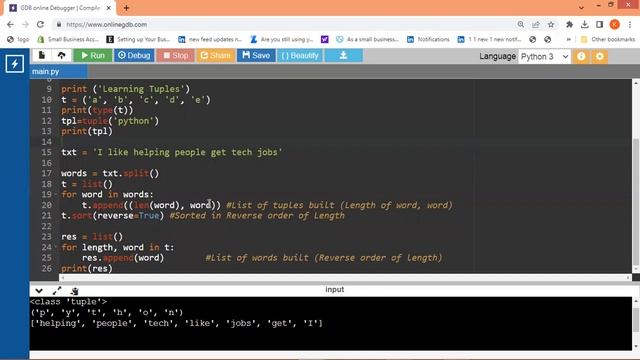Save the project
The width and height of the screenshot is (640, 360).
[x=256, y=55]
